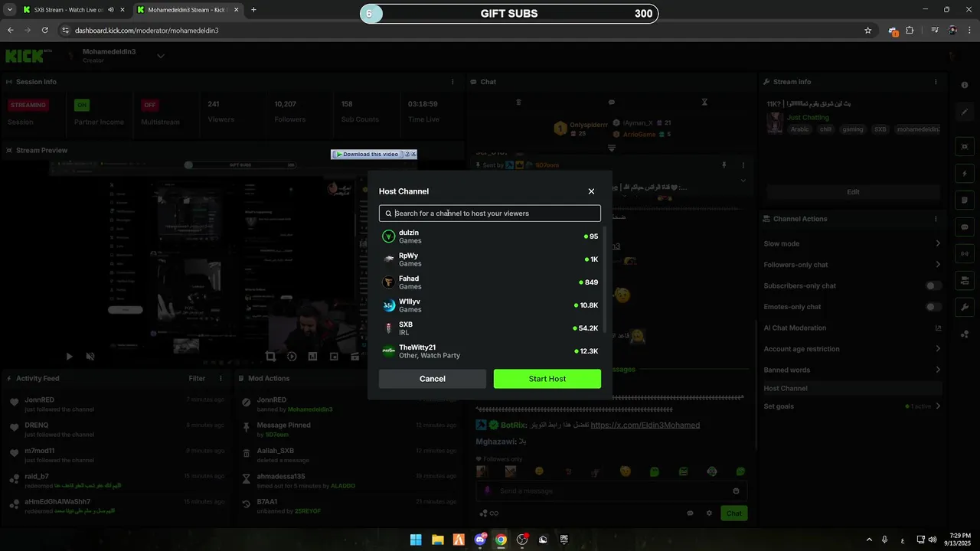Open Channel Actions panel options menu

point(935,219)
